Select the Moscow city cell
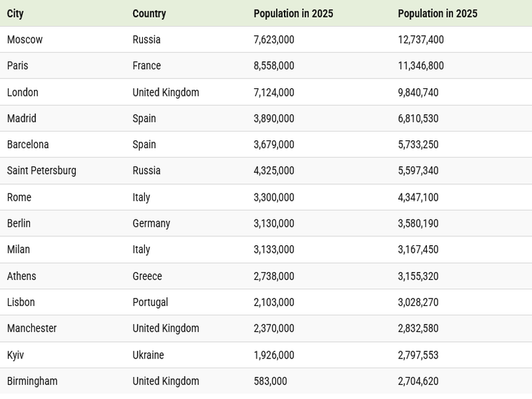 click(x=25, y=39)
